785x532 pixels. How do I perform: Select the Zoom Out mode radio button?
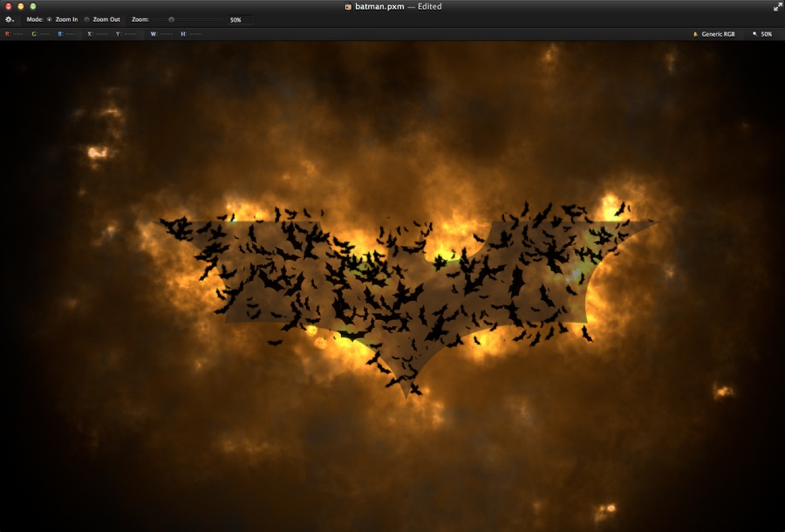pyautogui.click(x=86, y=19)
